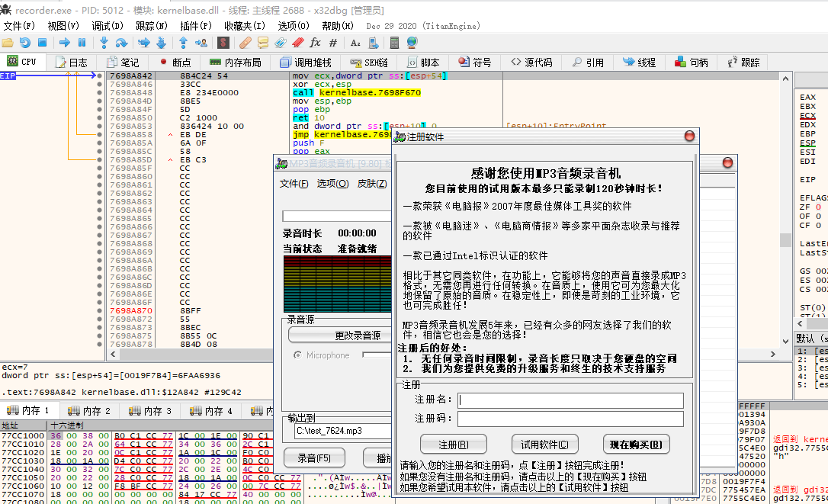Click the Stop debugging square icon
The height and width of the screenshot is (504, 828).
(x=42, y=43)
